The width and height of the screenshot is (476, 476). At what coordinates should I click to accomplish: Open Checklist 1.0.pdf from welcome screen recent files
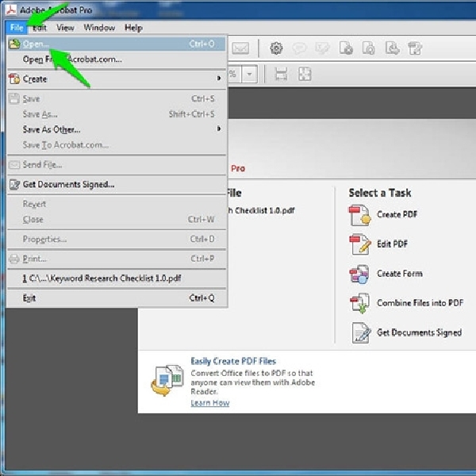click(x=261, y=210)
